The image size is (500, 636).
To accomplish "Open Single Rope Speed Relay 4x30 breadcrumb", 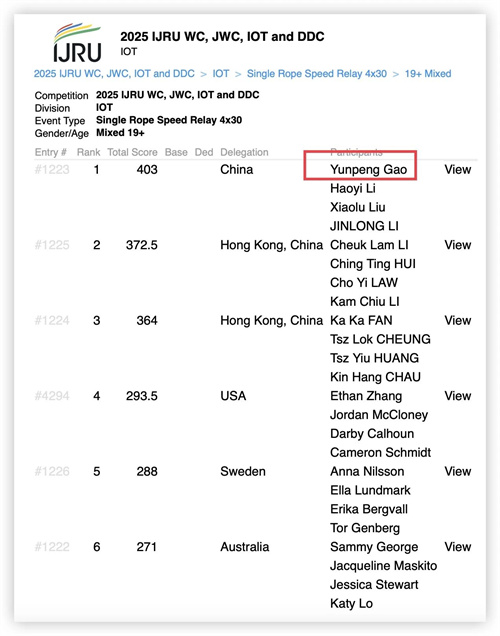I will point(317,74).
